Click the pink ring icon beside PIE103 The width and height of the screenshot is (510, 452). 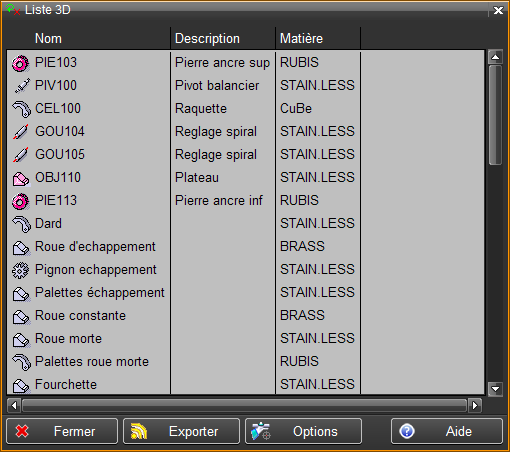click(x=21, y=63)
